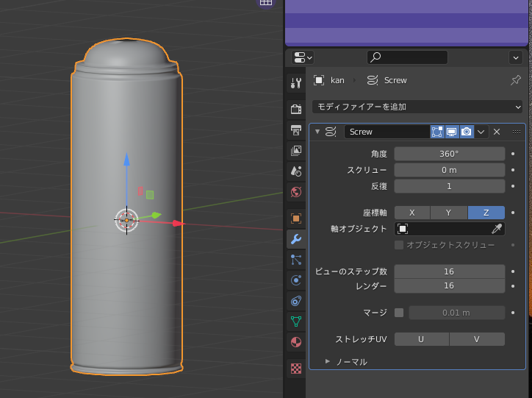Use the eyedropper for axis object

coord(497,229)
